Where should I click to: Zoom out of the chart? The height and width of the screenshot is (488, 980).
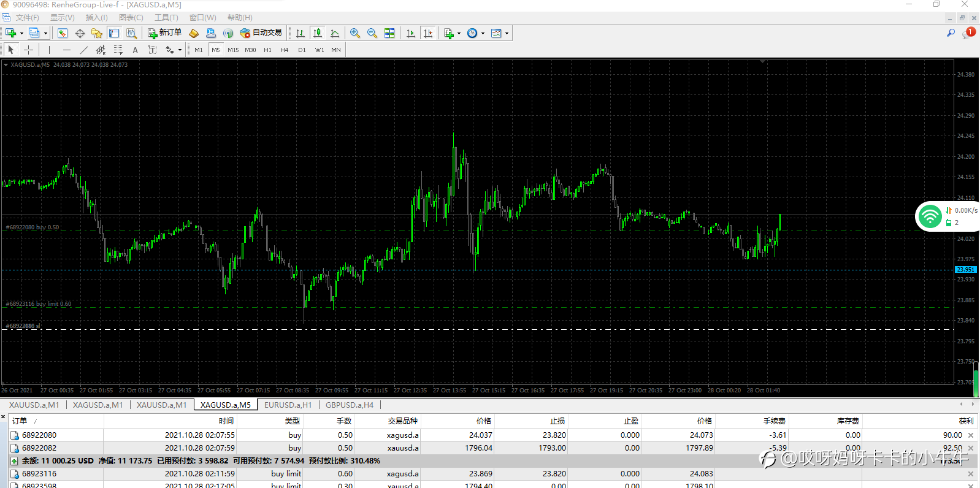(372, 33)
